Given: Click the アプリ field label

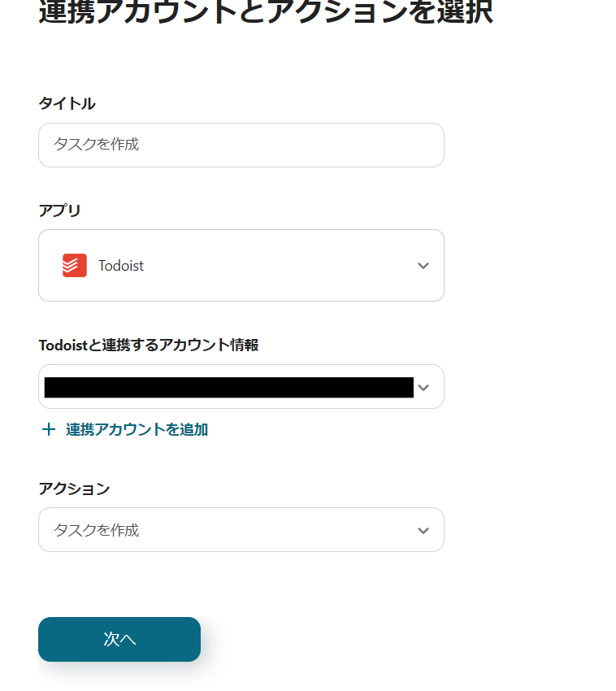Looking at the screenshot, I should 59,211.
